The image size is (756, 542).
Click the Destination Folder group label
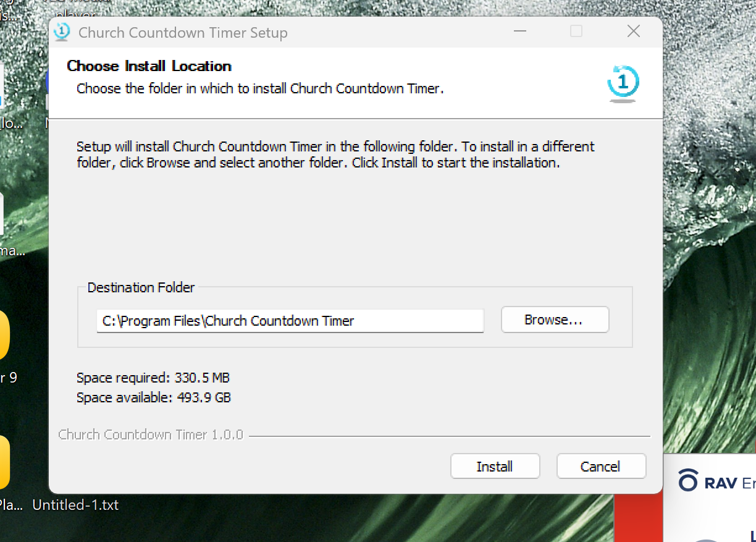(x=141, y=287)
